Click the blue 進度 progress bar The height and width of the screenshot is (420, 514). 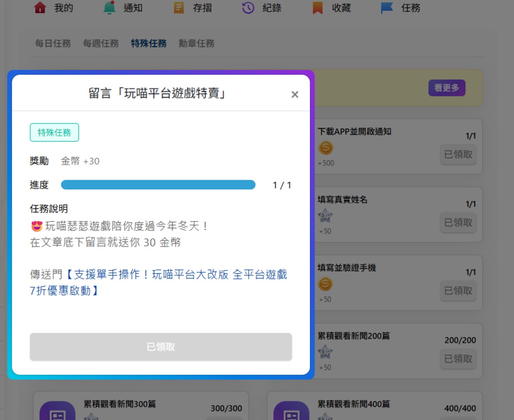(158, 185)
